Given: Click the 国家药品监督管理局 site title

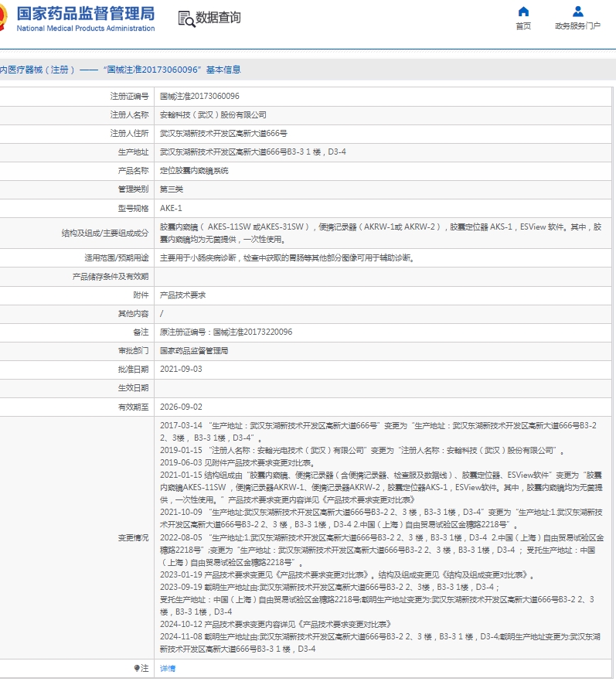Looking at the screenshot, I should [x=86, y=14].
